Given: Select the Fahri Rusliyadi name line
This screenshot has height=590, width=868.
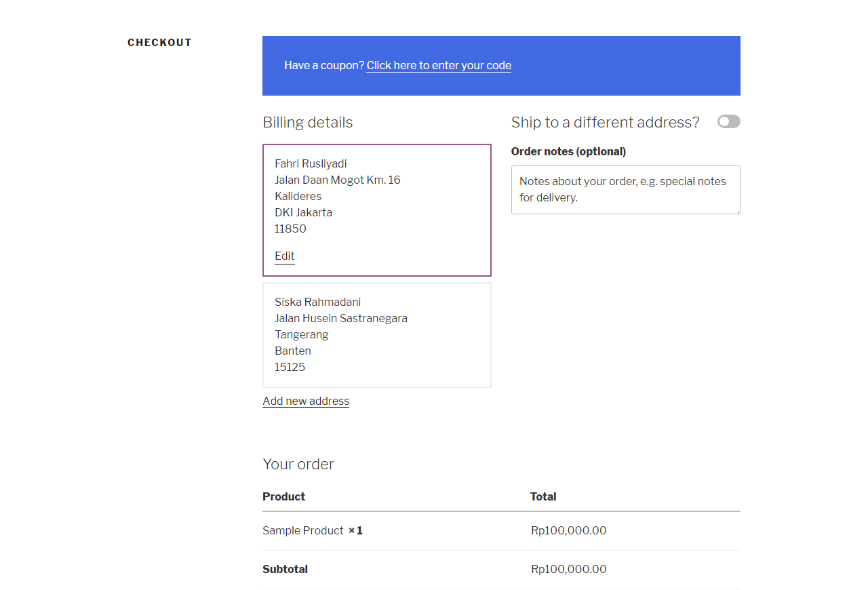Looking at the screenshot, I should (x=311, y=163).
